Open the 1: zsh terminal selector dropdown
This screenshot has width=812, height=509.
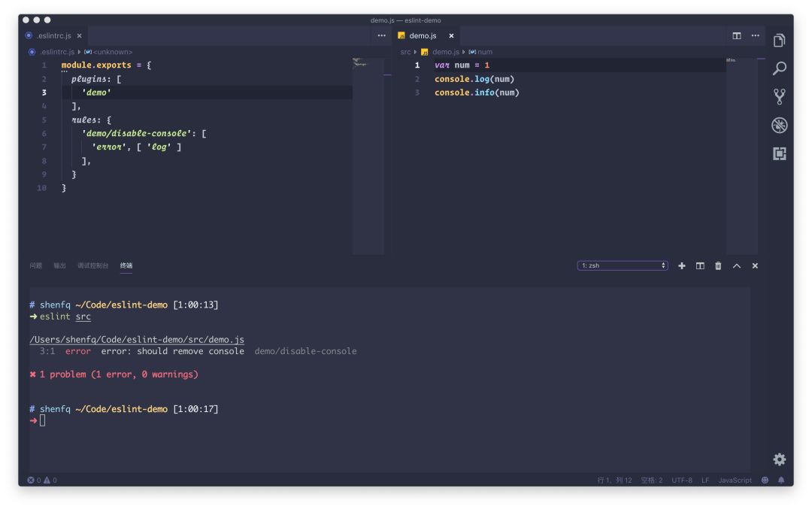[x=623, y=265]
